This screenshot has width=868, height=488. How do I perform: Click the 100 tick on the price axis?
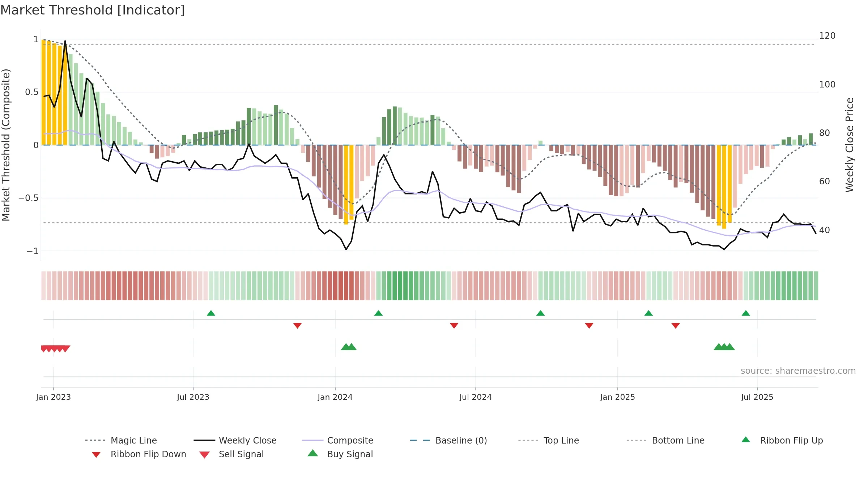pos(827,84)
